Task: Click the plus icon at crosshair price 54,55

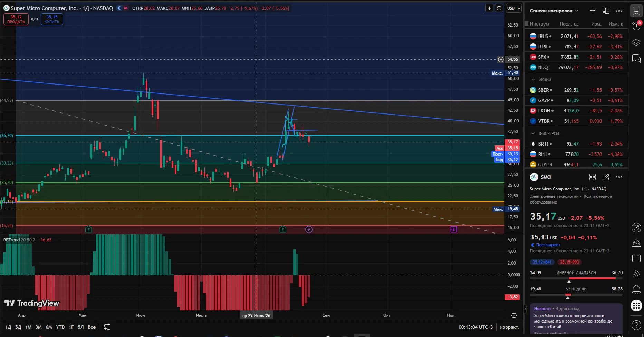Action: 501,59
